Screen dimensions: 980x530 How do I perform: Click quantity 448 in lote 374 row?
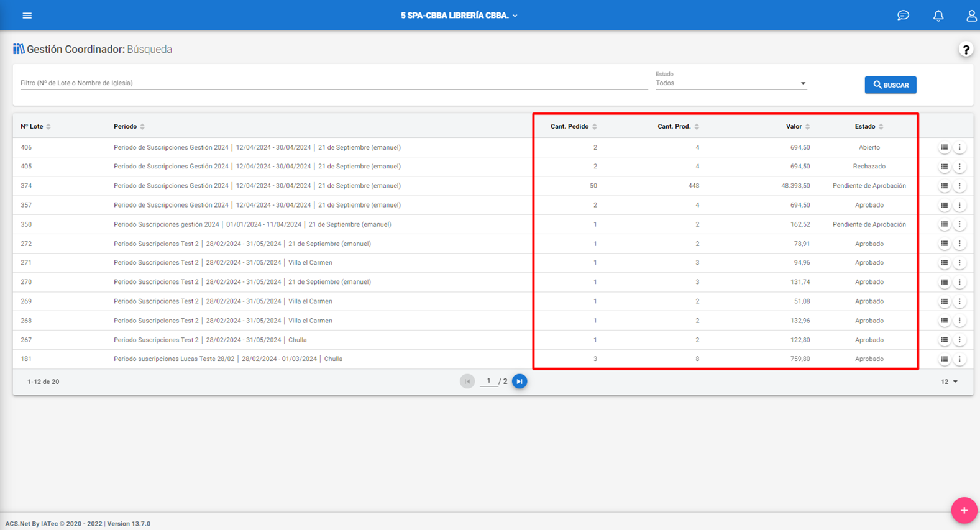(x=694, y=186)
